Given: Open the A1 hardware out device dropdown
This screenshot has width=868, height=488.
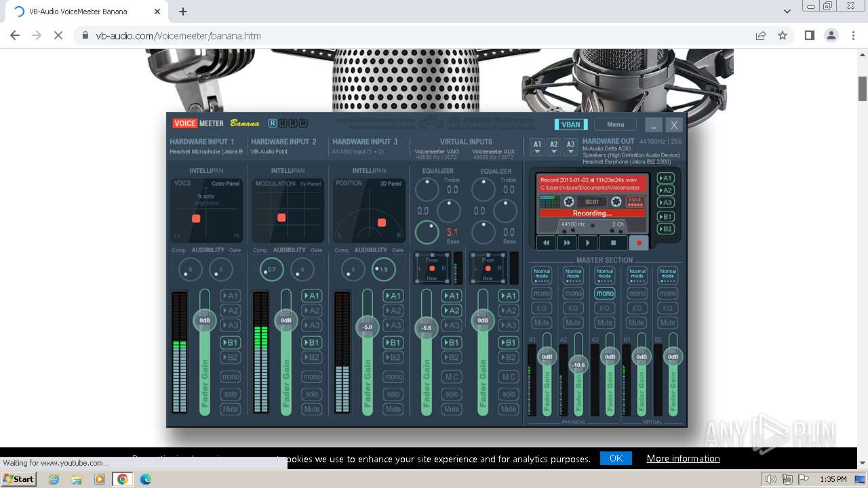Looking at the screenshot, I should coord(537,147).
